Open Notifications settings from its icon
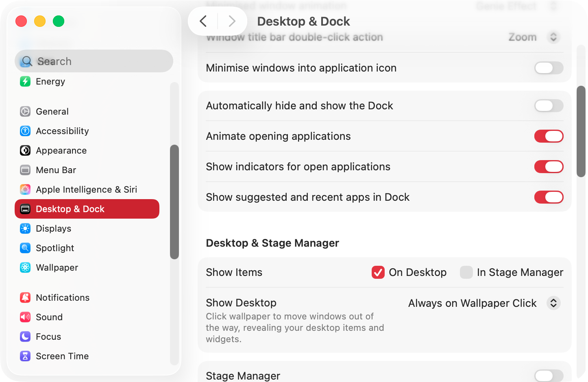Viewport: 588px width, 382px height. tap(25, 297)
